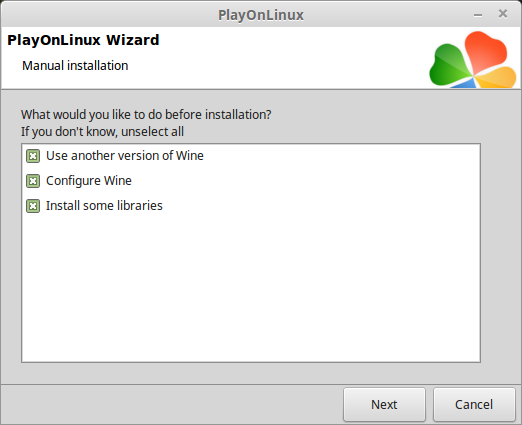Select the 'Configure Wine' list entry text
522x425 pixels.
(89, 181)
